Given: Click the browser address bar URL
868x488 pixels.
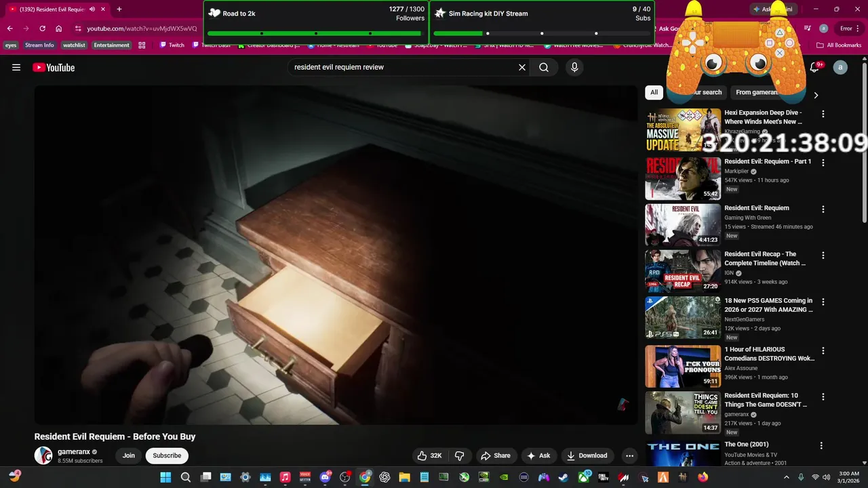Looking at the screenshot, I should coord(142,28).
